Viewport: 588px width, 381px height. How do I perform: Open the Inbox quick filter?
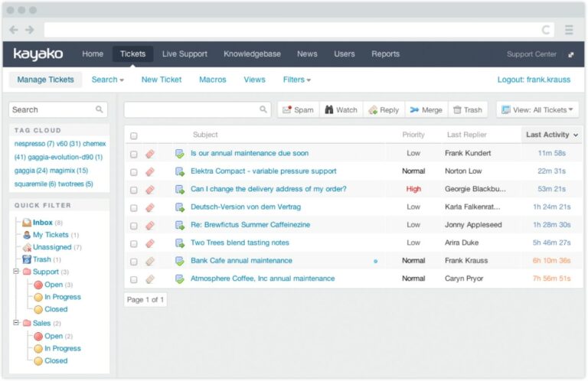[x=42, y=223]
